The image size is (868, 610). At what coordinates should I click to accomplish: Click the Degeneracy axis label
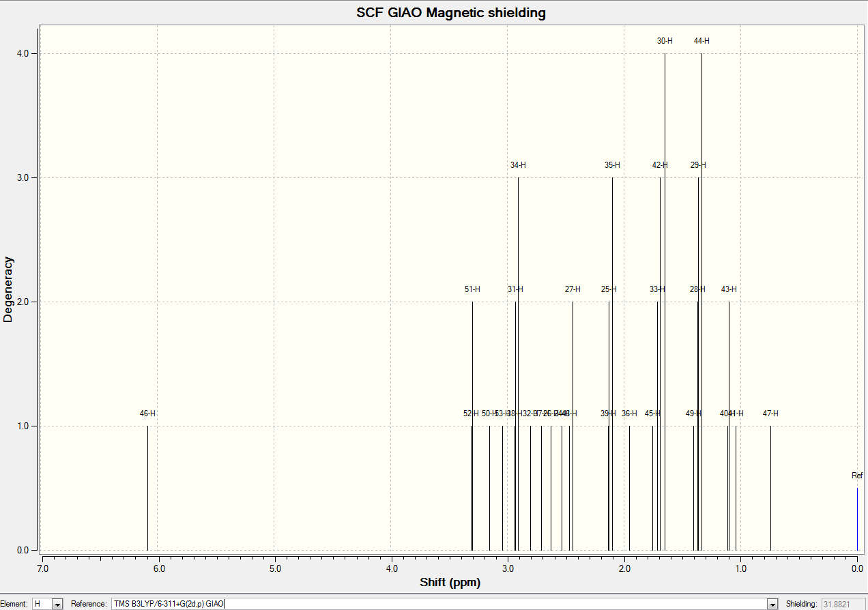click(x=8, y=289)
